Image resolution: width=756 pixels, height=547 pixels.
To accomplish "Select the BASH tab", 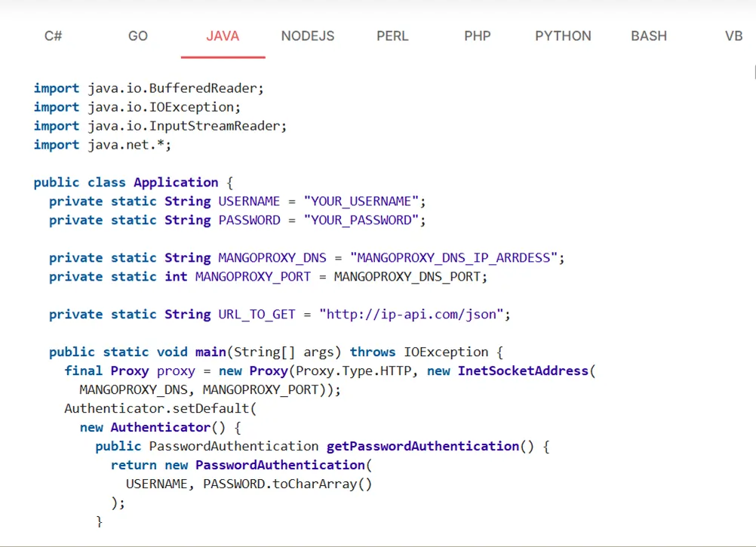I will point(648,35).
